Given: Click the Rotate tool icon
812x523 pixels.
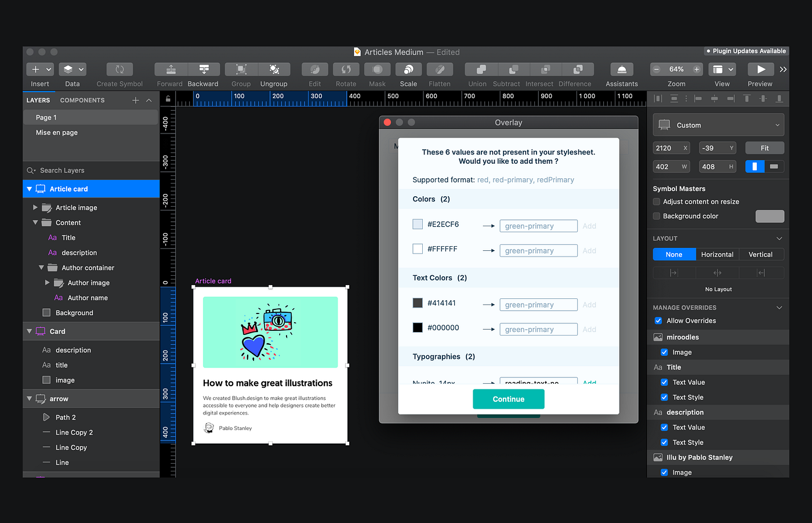Looking at the screenshot, I should [x=346, y=69].
